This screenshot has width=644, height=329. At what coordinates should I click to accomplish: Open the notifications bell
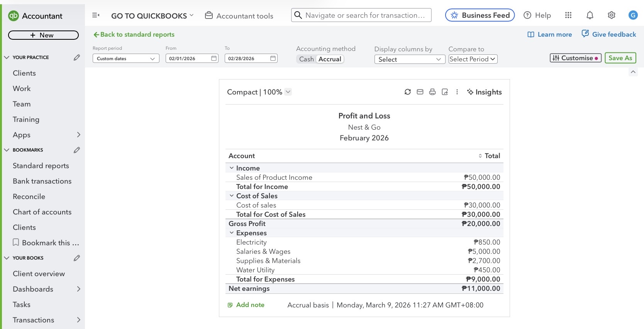pos(590,15)
